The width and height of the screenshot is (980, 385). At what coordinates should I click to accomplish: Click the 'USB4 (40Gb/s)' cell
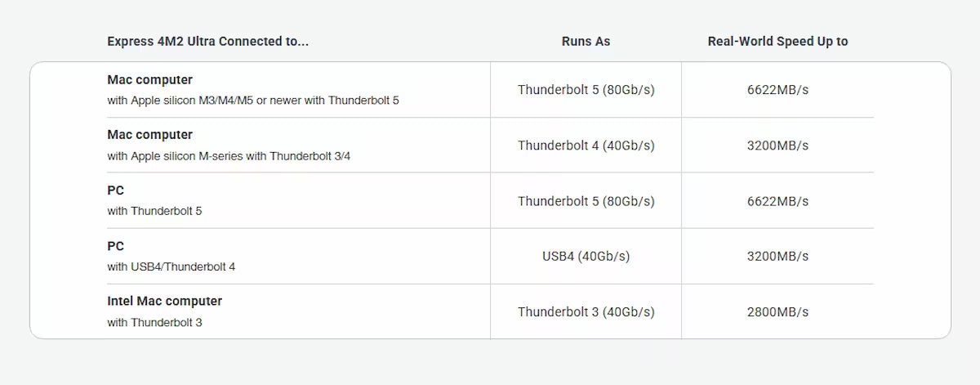pyautogui.click(x=586, y=257)
